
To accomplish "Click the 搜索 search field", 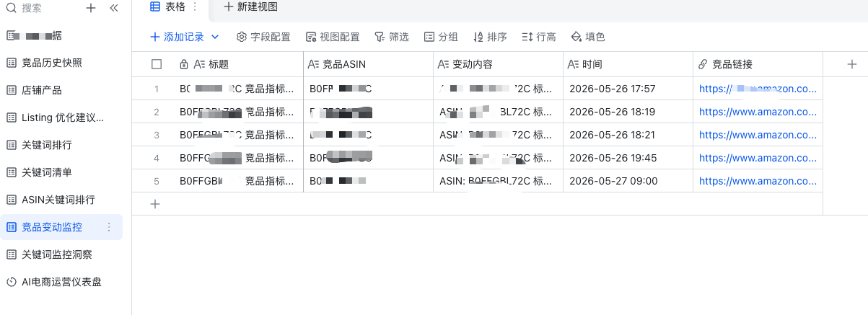I will pos(32,8).
